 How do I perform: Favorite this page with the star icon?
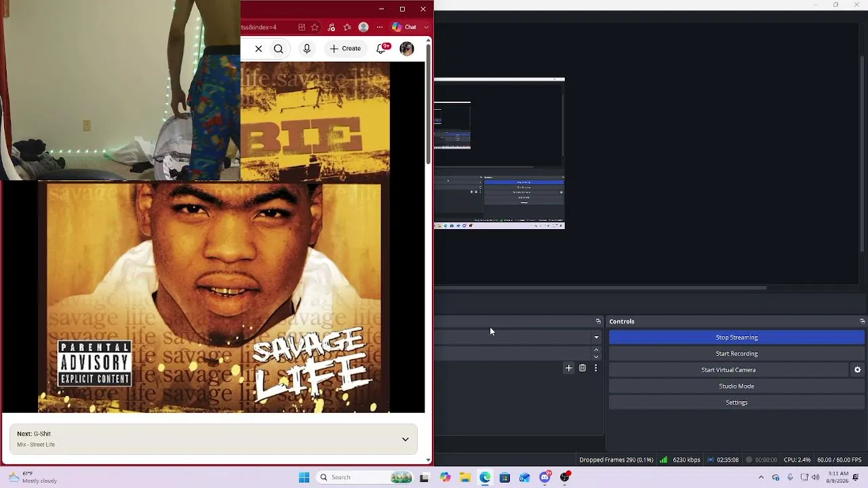315,27
